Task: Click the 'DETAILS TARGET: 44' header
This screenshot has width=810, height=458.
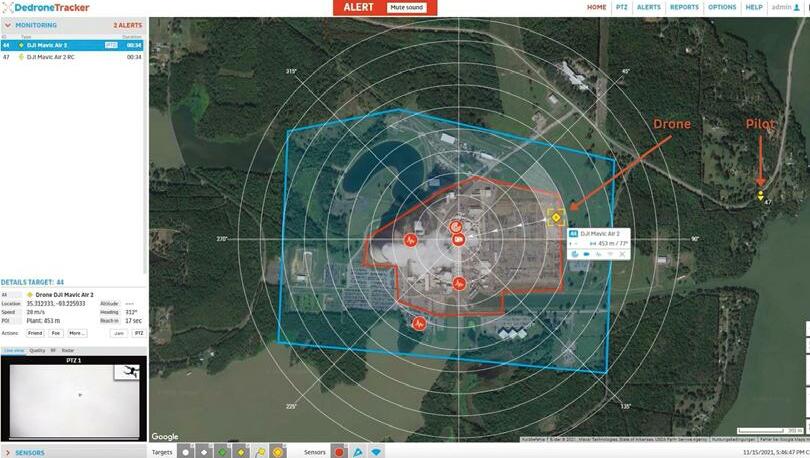Action: tap(33, 282)
